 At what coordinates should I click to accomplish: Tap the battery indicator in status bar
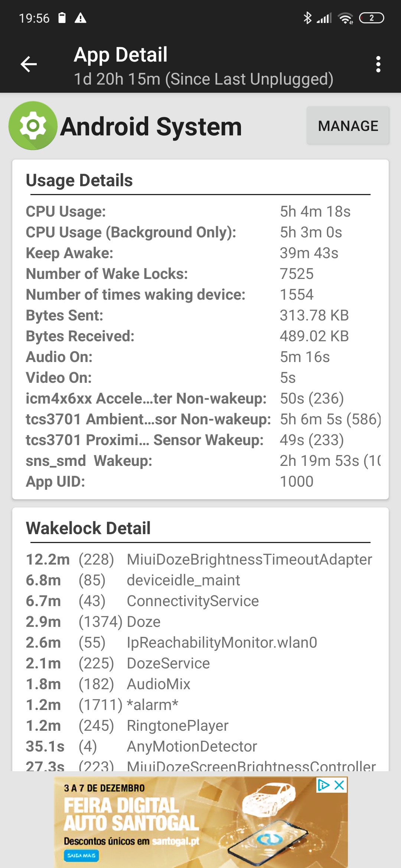click(x=371, y=18)
